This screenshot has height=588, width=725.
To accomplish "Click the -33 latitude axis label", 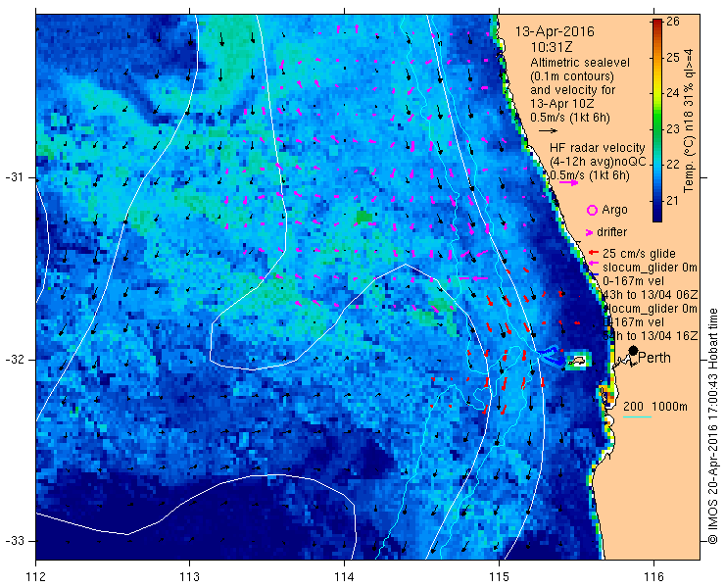I will tap(14, 541).
